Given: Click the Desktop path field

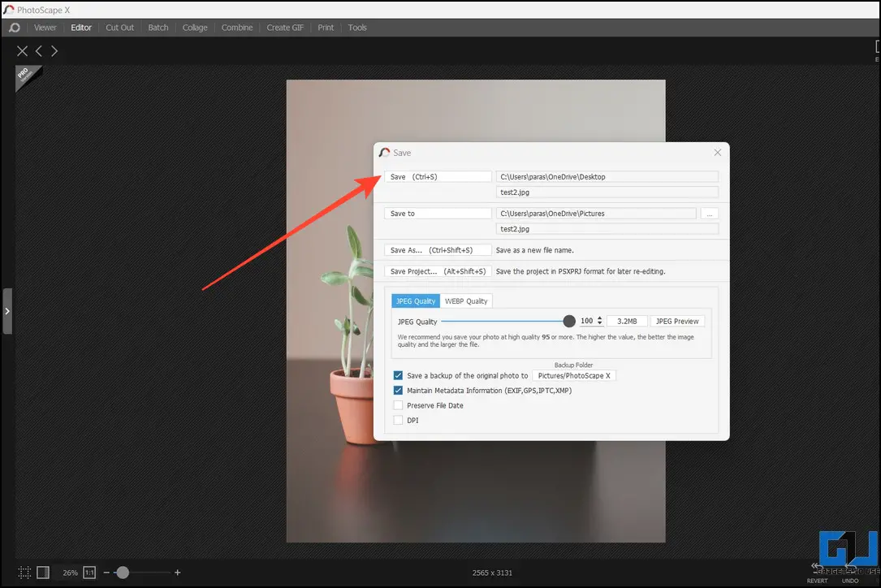Looking at the screenshot, I should click(607, 176).
